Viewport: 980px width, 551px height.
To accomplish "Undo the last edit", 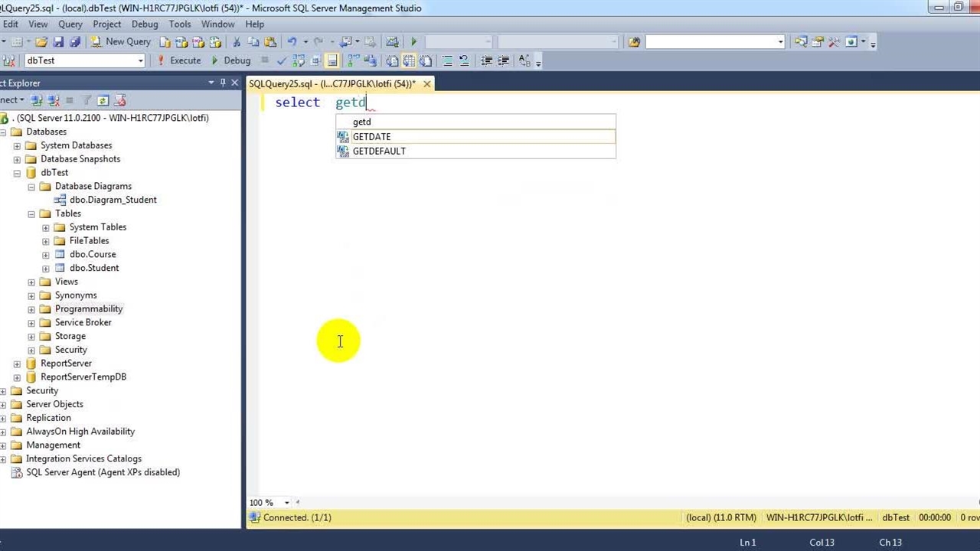I will pos(292,42).
